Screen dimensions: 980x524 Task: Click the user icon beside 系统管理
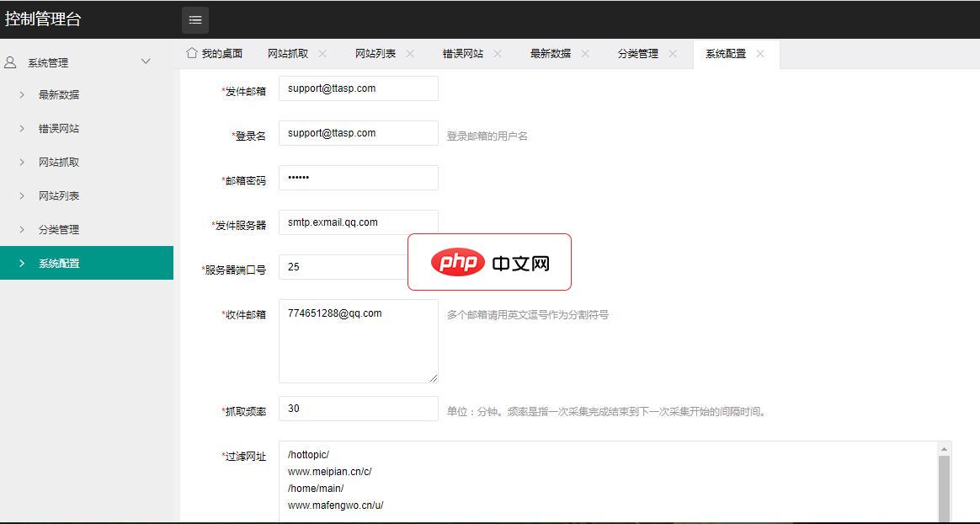tap(10, 62)
